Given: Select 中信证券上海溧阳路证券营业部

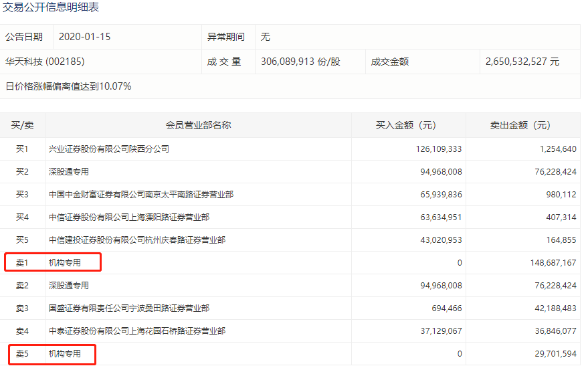Looking at the screenshot, I should pos(129,217).
